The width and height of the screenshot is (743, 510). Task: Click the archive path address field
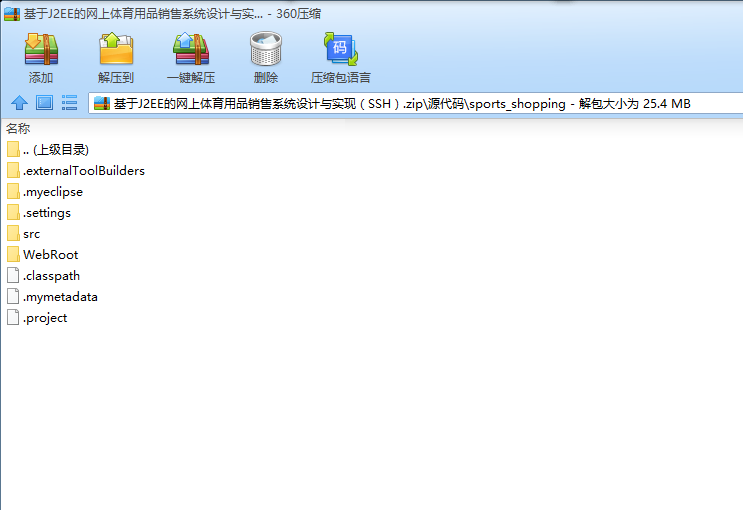pos(416,103)
